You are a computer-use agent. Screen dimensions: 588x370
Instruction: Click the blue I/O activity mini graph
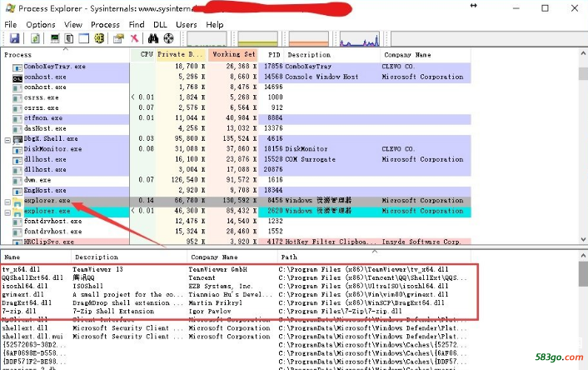pyautogui.click(x=360, y=38)
